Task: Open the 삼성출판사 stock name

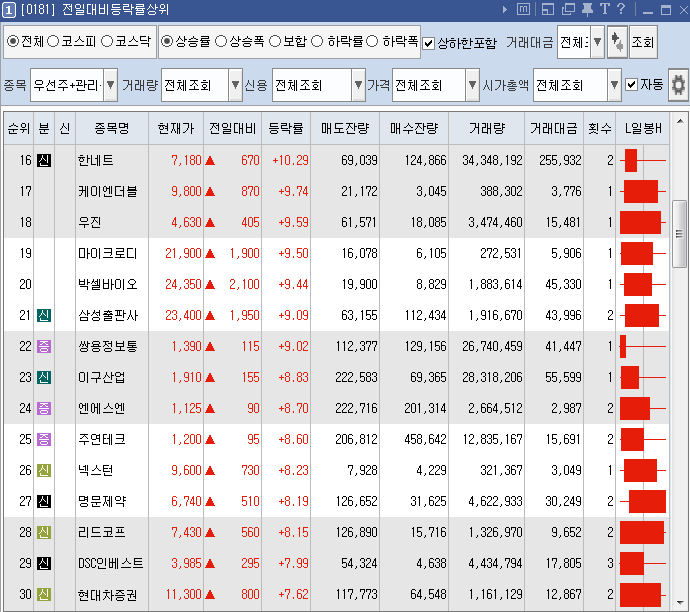Action: (x=108, y=315)
